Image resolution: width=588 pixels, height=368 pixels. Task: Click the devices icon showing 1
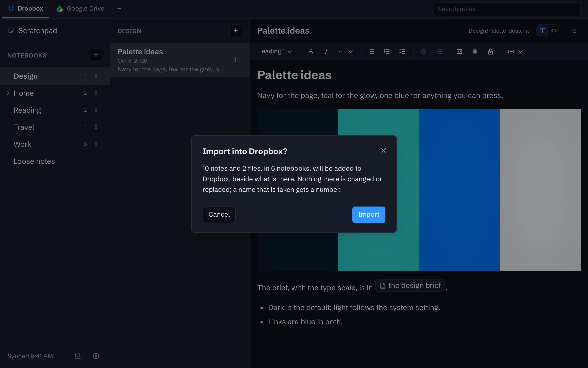click(x=79, y=356)
